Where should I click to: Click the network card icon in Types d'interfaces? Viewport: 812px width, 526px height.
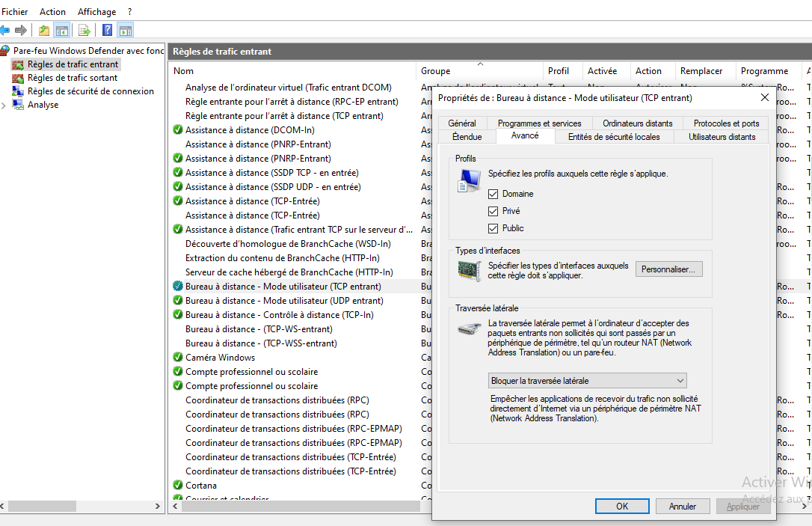(469, 271)
